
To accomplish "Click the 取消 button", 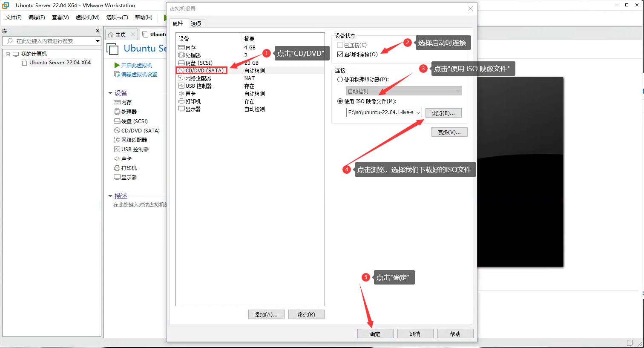I will pyautogui.click(x=415, y=334).
